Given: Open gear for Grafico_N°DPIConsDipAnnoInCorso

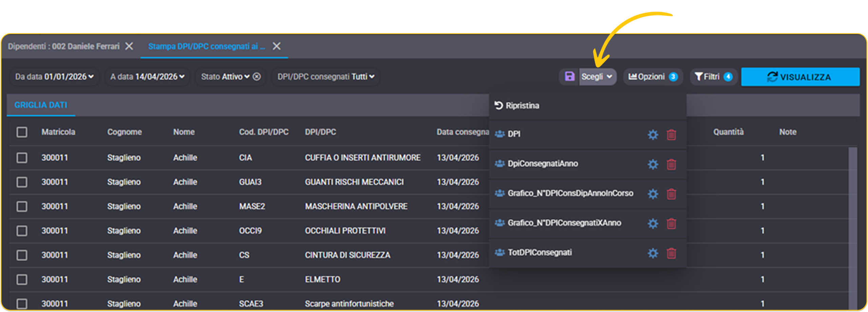Looking at the screenshot, I should [x=653, y=194].
